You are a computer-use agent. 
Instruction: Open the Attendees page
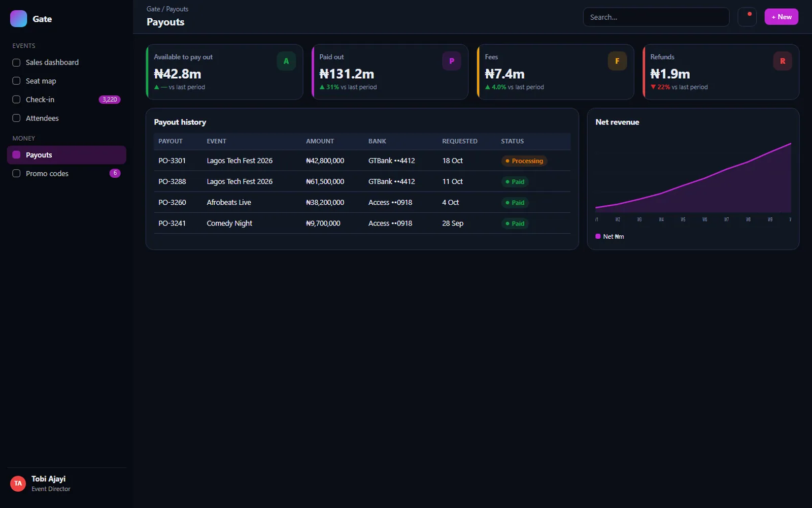66,118
